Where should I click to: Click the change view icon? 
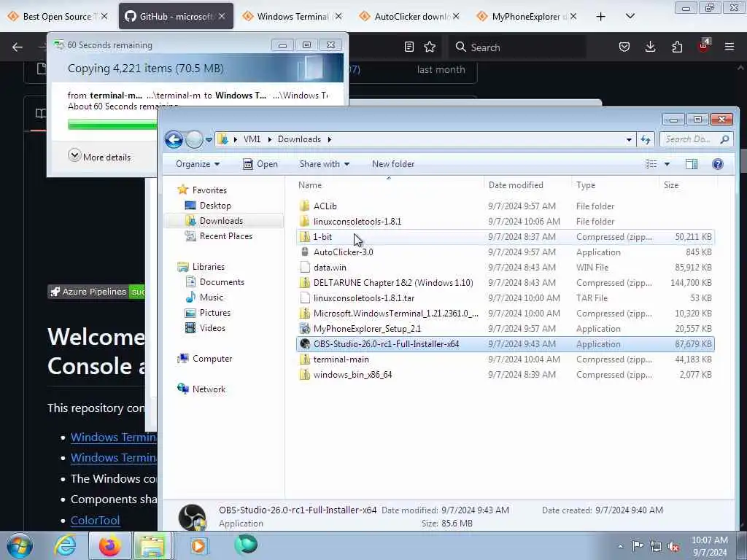click(651, 164)
